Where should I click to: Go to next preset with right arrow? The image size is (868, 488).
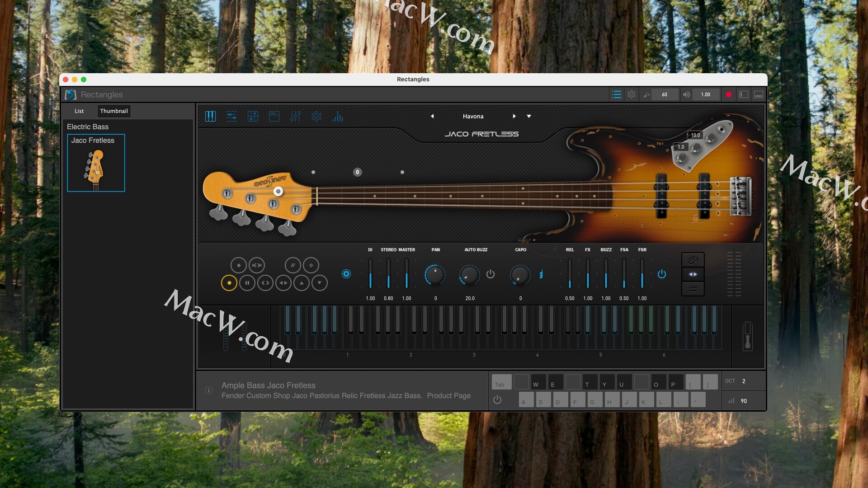514,116
